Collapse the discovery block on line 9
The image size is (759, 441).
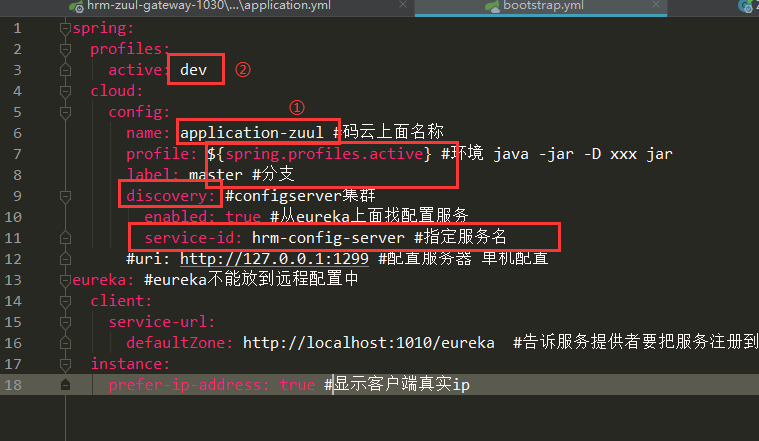pyautogui.click(x=65, y=196)
